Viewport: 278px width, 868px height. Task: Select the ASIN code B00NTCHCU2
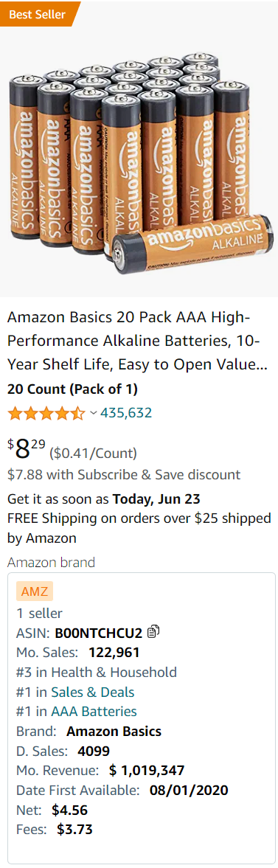click(99, 631)
